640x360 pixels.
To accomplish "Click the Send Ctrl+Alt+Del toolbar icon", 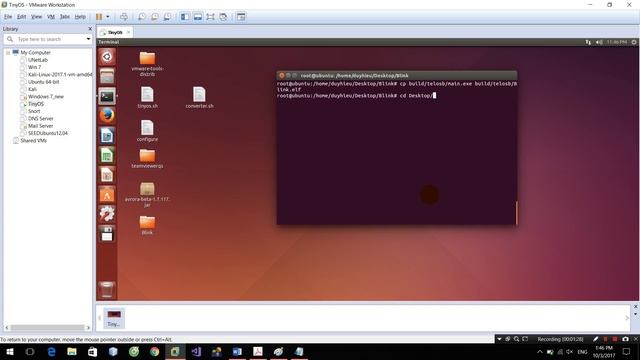I will (x=124, y=17).
